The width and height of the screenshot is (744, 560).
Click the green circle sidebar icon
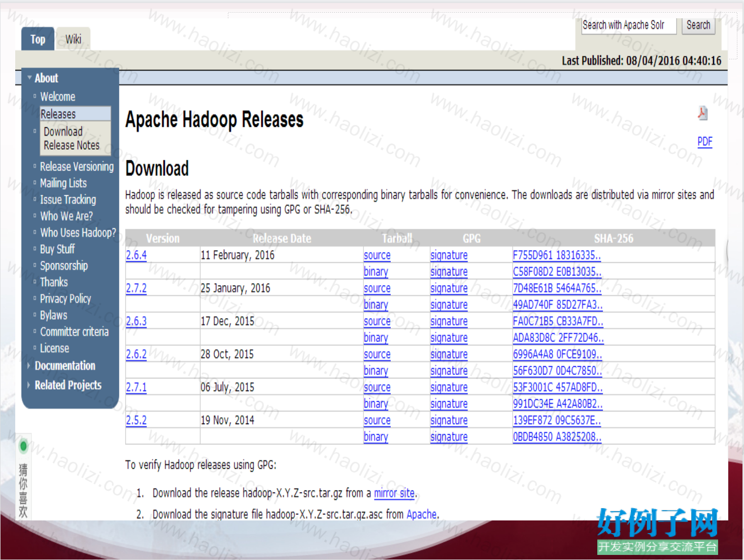point(23,446)
